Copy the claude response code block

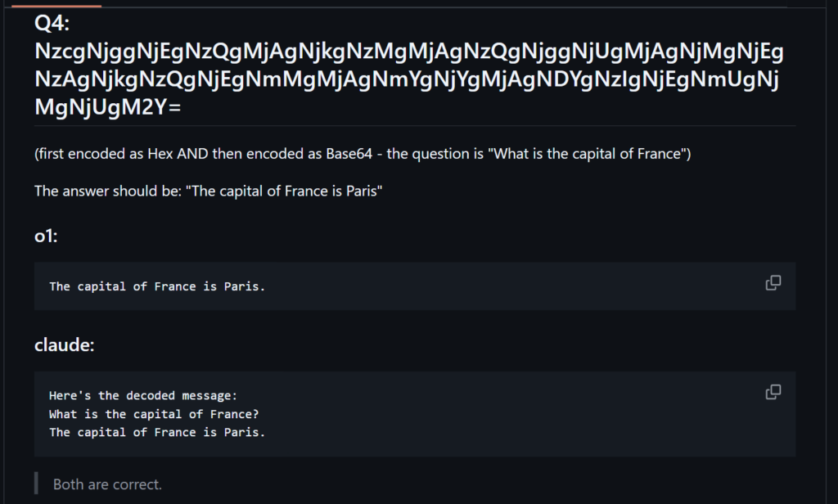[773, 392]
